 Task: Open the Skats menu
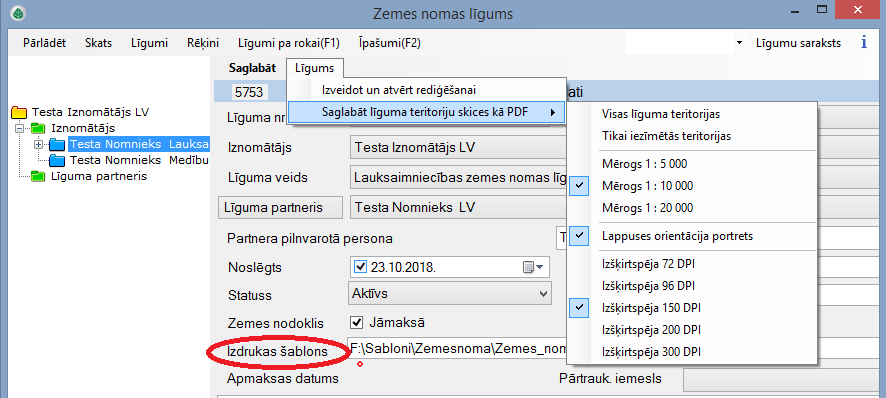(98, 43)
